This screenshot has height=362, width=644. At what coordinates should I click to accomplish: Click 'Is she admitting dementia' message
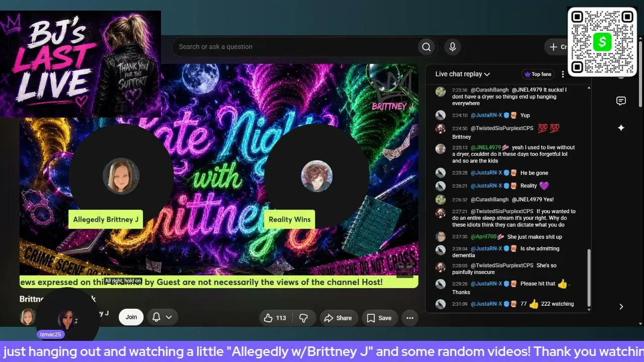[x=506, y=252]
